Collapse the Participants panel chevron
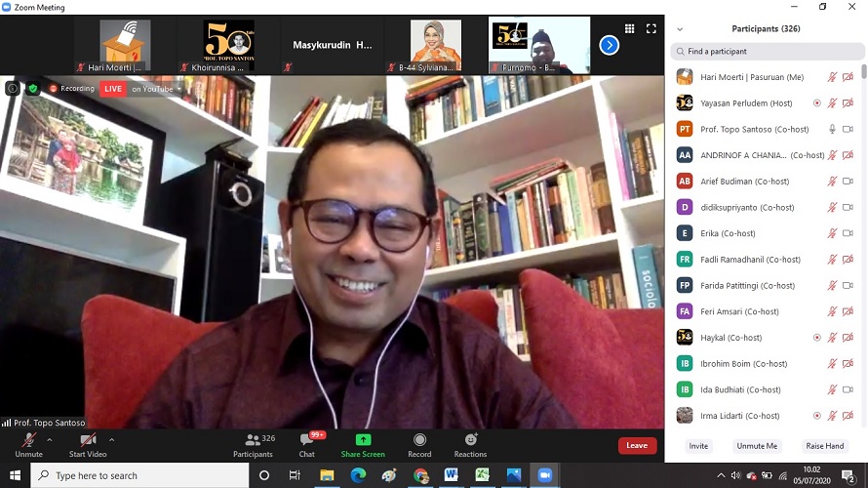Image resolution: width=868 pixels, height=488 pixels. point(680,29)
